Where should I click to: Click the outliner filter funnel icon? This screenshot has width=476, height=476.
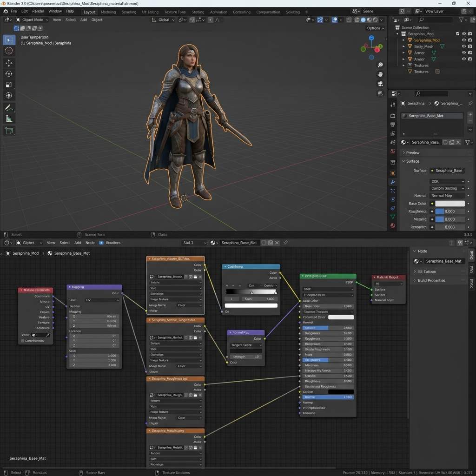point(462,20)
